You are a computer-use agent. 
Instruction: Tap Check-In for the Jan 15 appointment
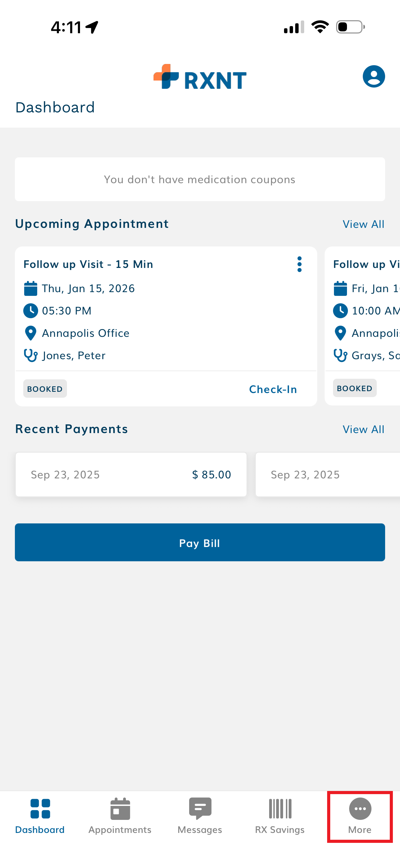(x=273, y=389)
